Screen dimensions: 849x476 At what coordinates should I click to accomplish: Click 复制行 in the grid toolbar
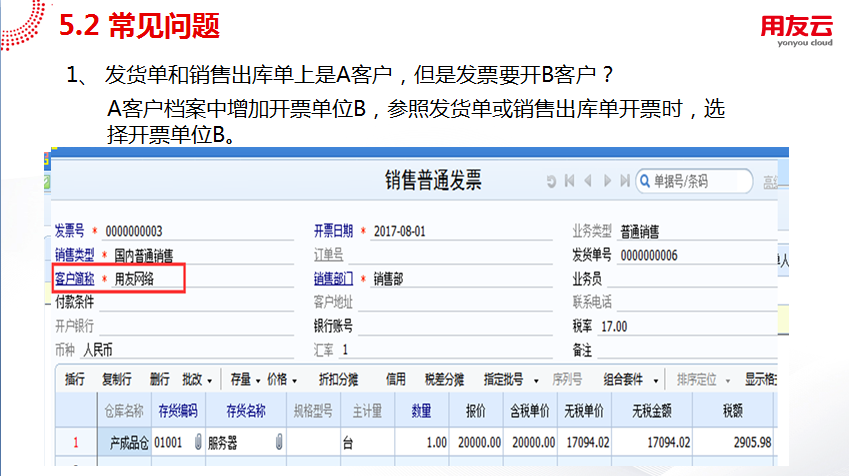pyautogui.click(x=116, y=380)
